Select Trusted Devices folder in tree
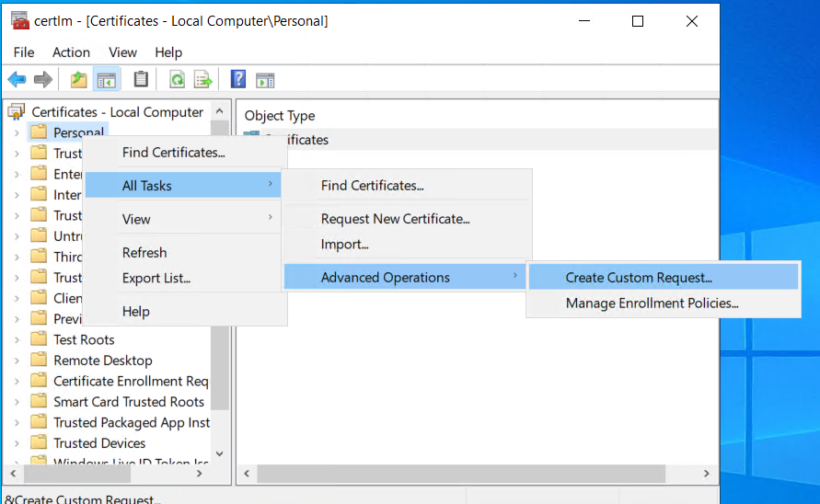Screen dimensions: 820x504 point(99,443)
